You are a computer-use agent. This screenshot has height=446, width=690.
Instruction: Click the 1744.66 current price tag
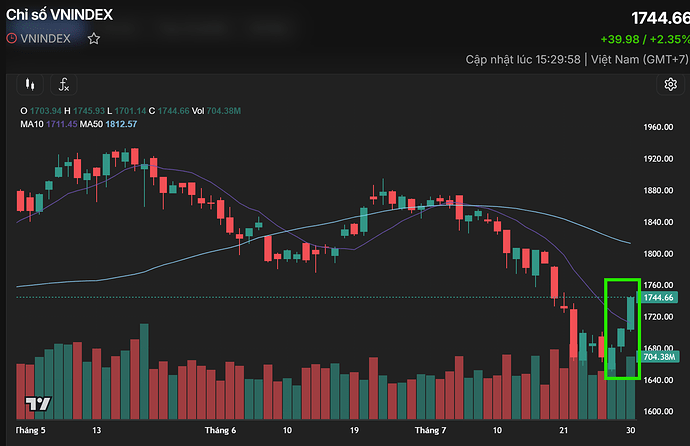click(658, 297)
